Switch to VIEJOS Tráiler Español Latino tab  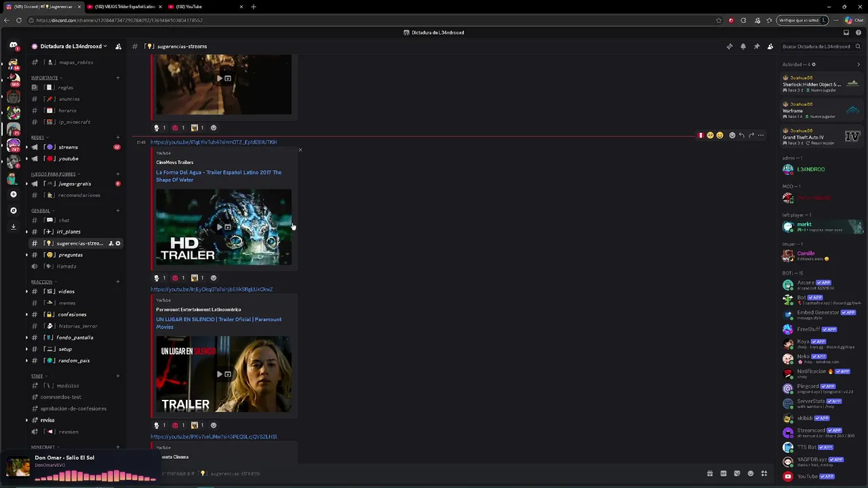click(x=124, y=7)
